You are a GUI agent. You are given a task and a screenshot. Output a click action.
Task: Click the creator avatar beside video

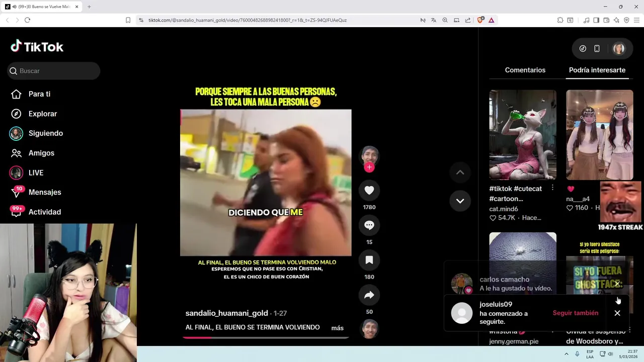point(369,155)
